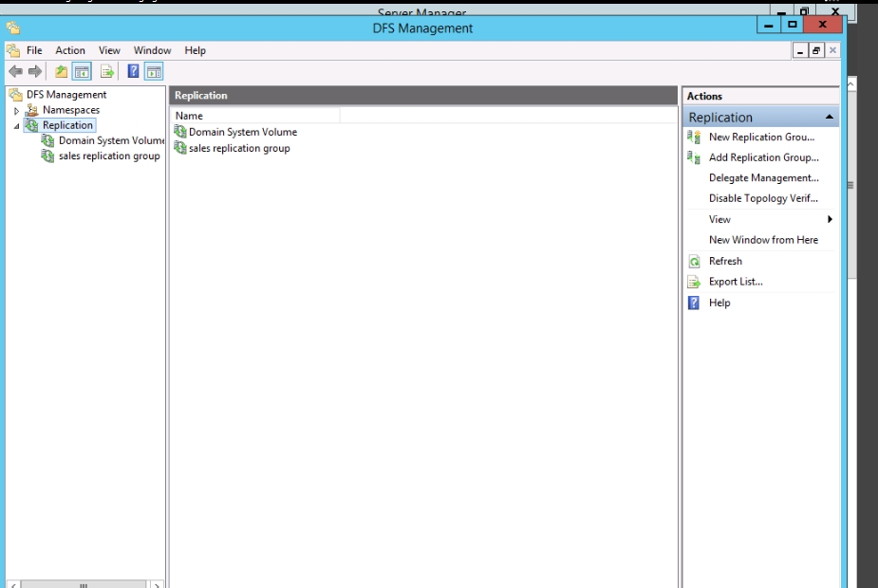Select sales replication group in tree
This screenshot has width=878, height=588.
click(108, 156)
